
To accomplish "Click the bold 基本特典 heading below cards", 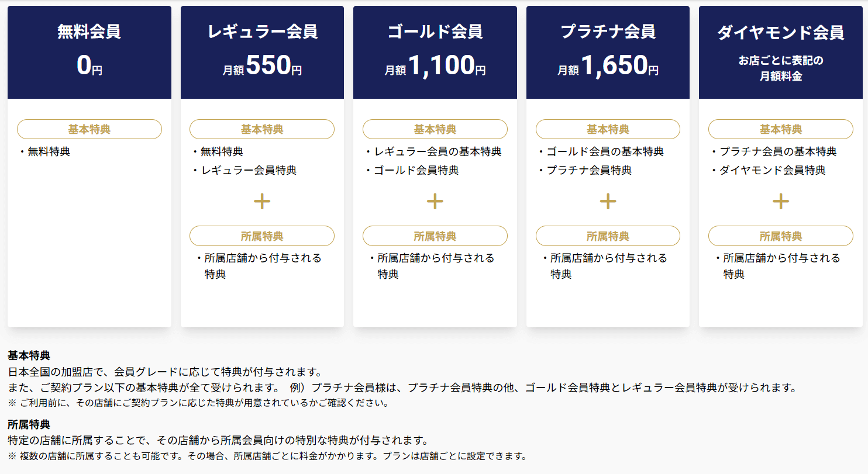I will point(29,355).
